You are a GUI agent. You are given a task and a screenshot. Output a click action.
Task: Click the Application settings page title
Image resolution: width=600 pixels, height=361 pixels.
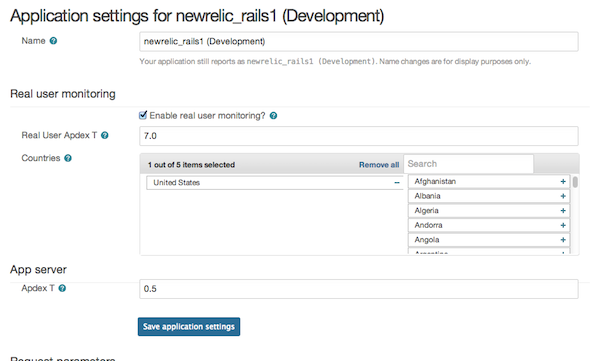197,16
